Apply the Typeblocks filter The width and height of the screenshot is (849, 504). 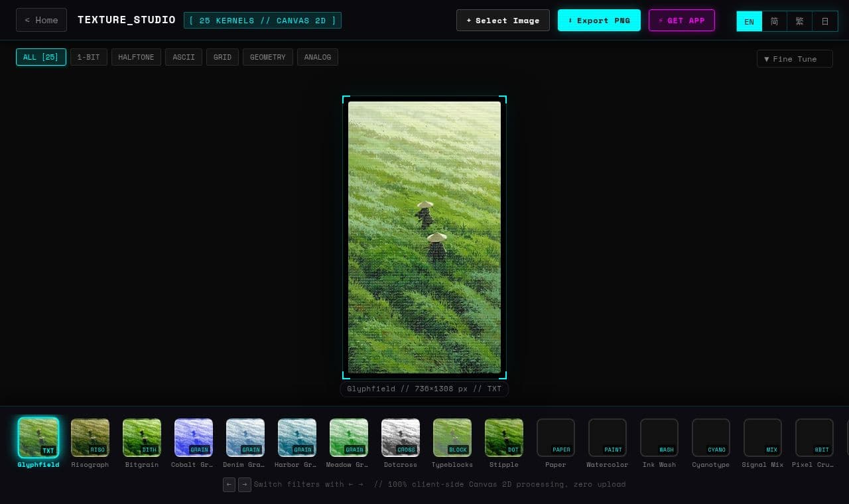(x=452, y=438)
